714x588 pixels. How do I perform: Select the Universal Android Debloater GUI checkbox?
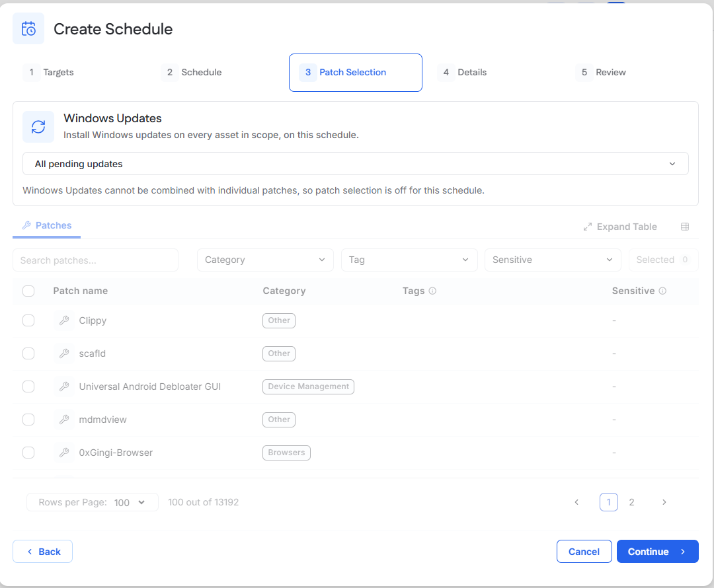tap(28, 386)
